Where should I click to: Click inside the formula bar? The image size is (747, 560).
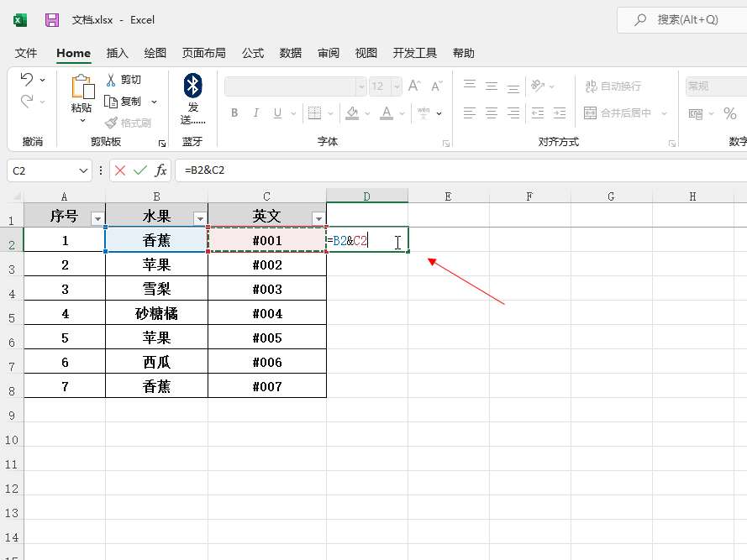tap(461, 170)
